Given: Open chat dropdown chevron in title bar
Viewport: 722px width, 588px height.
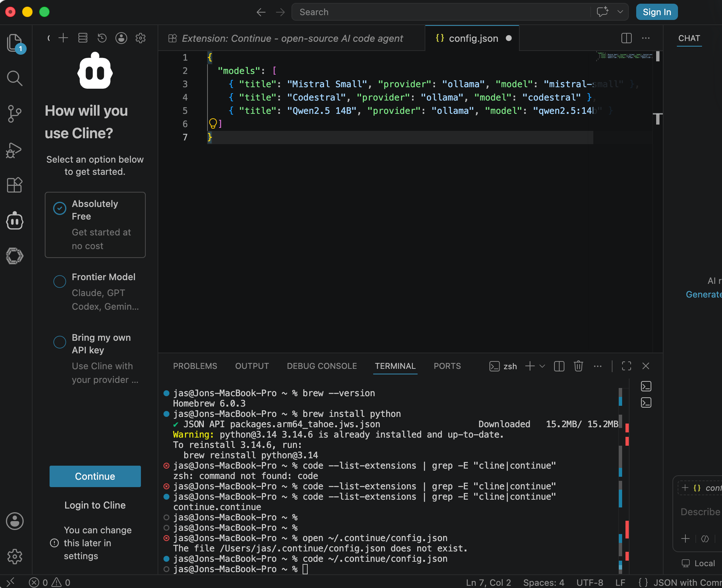Looking at the screenshot, I should (620, 12).
